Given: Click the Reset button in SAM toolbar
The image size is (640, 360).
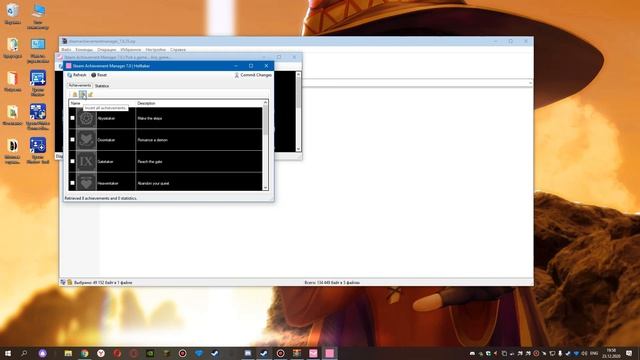Looking at the screenshot, I should click(x=99, y=75).
